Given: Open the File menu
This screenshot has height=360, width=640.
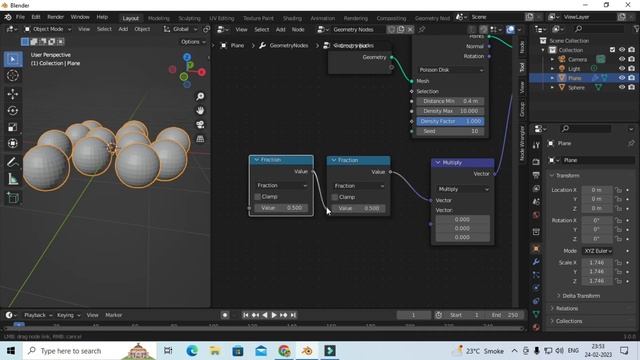Looking at the screenshot, I should tap(20, 17).
